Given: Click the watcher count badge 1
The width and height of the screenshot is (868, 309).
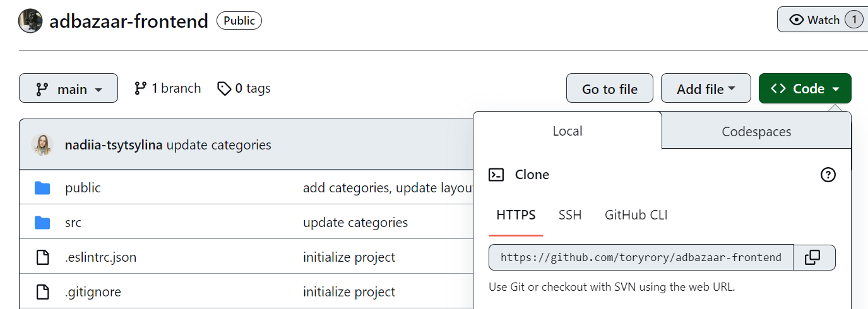Looking at the screenshot, I should (x=854, y=20).
